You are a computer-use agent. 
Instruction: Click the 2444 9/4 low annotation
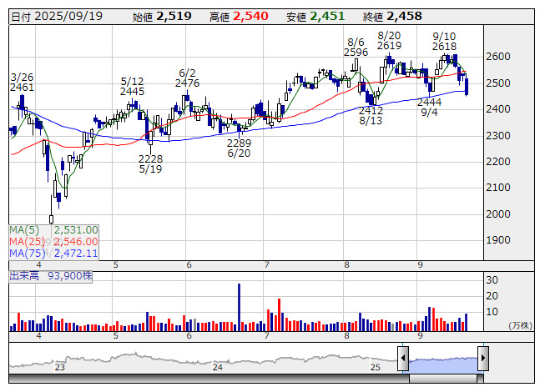429,107
